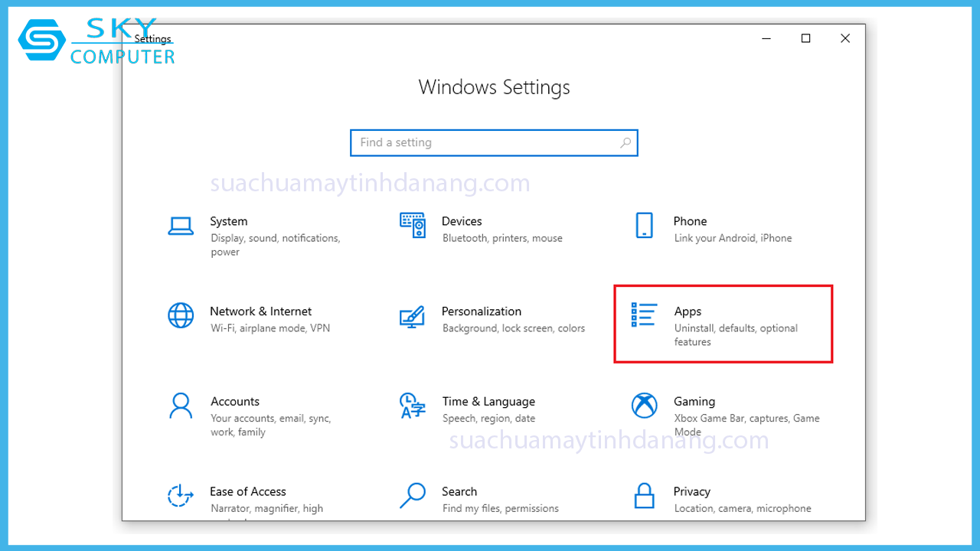
Task: Open the Gaming category label
Action: [x=694, y=401]
